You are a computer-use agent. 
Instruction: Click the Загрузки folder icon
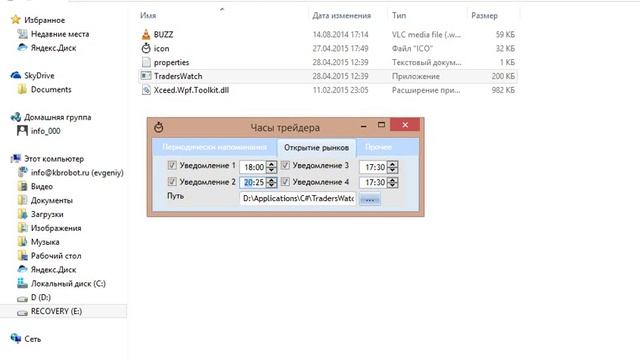point(22,214)
